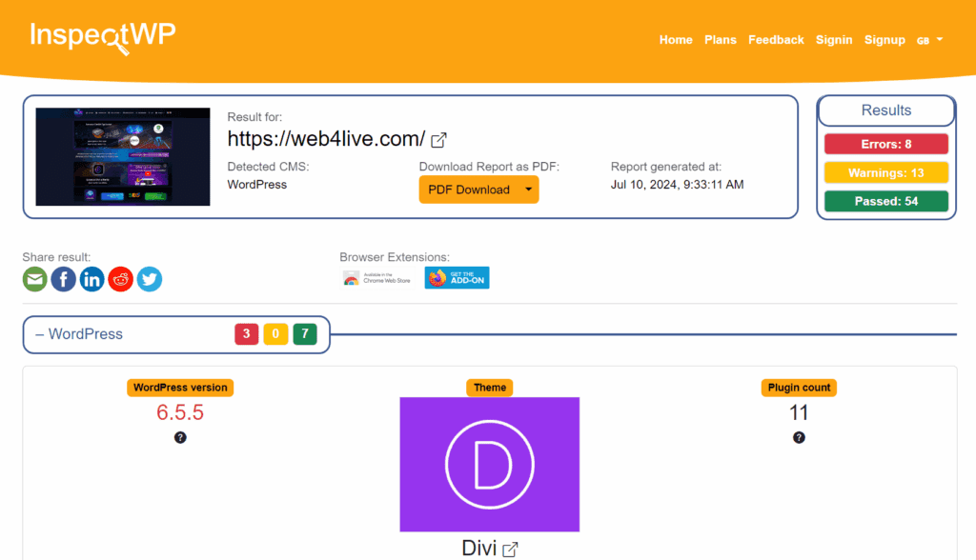
Task: Click the InspectWP logo
Action: coord(103,37)
